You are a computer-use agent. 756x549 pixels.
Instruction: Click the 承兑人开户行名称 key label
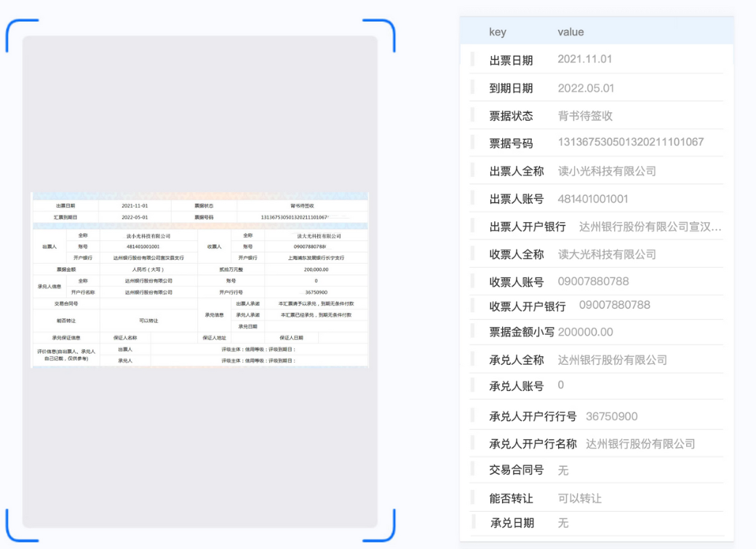point(533,444)
